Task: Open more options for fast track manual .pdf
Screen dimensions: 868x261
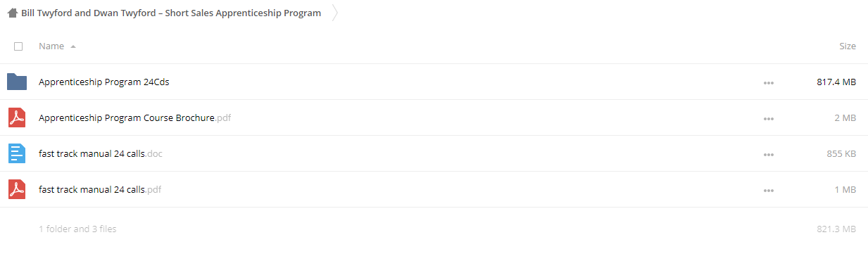Action: tap(768, 190)
